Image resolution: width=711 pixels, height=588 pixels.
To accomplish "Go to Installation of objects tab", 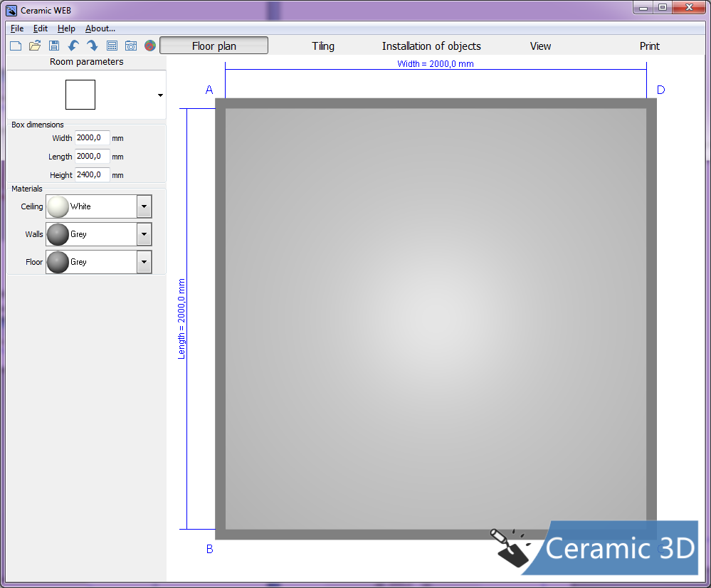I will click(x=431, y=46).
